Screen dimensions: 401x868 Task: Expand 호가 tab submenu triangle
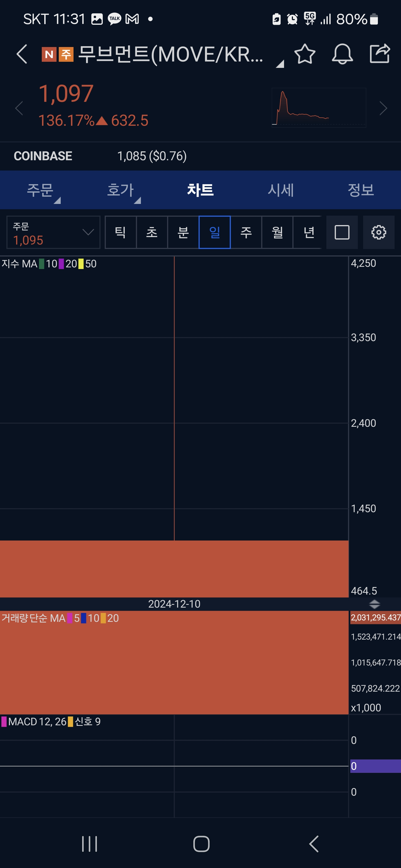point(138,201)
